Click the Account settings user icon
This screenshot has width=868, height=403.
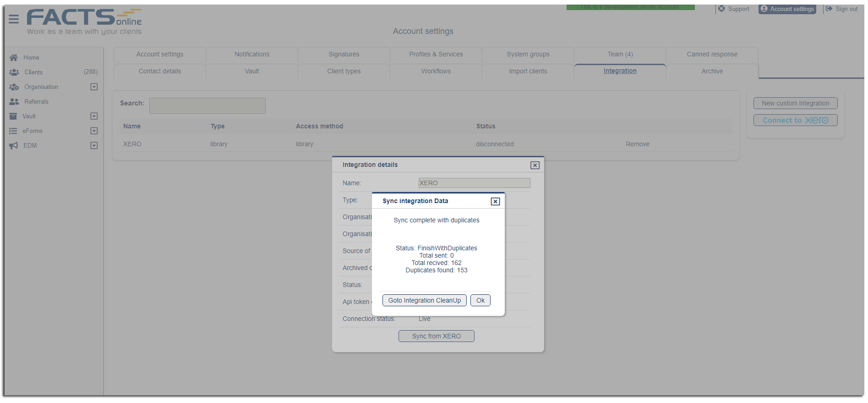coord(764,9)
